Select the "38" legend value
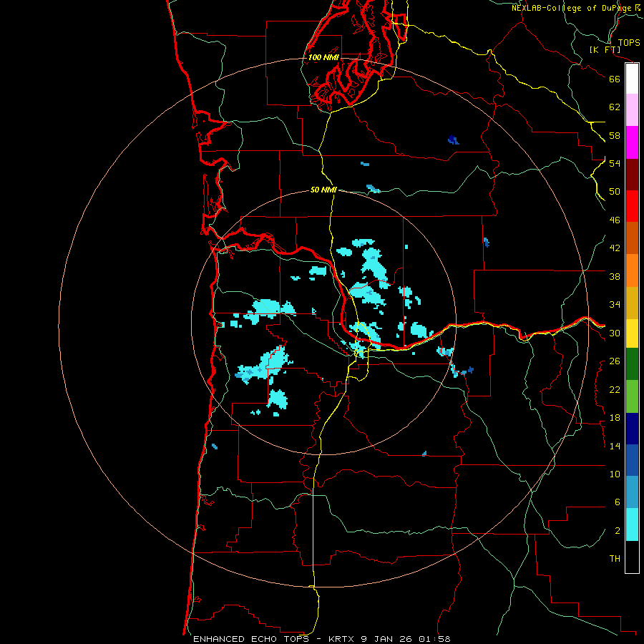The height and width of the screenshot is (644, 644). pos(615,276)
